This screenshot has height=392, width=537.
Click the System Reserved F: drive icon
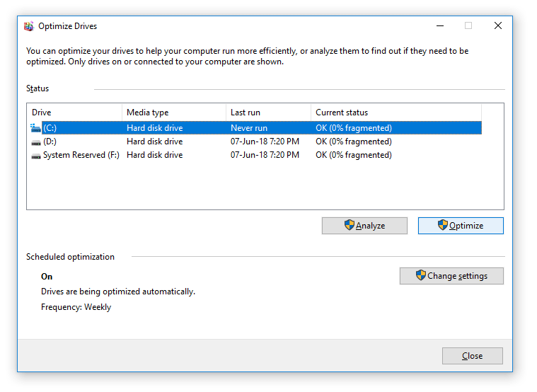36,156
